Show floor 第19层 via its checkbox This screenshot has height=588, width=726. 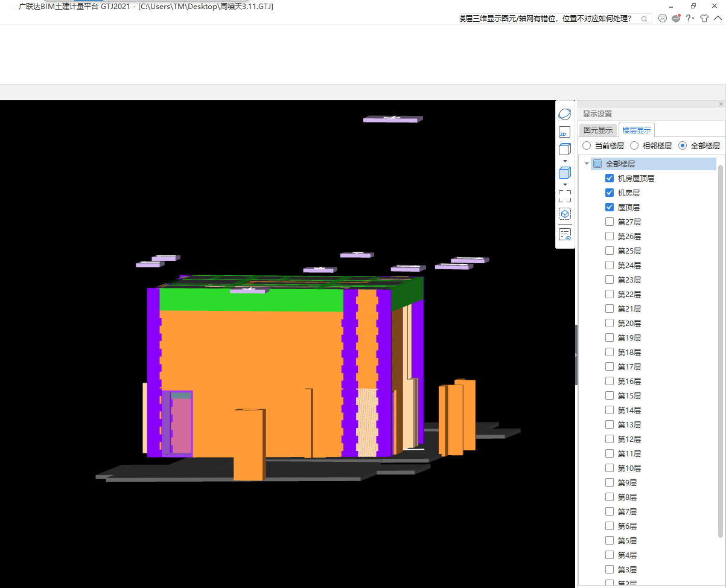click(610, 337)
